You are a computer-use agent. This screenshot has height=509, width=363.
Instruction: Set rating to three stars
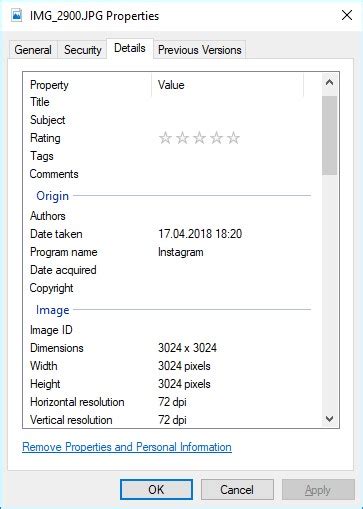pos(199,138)
